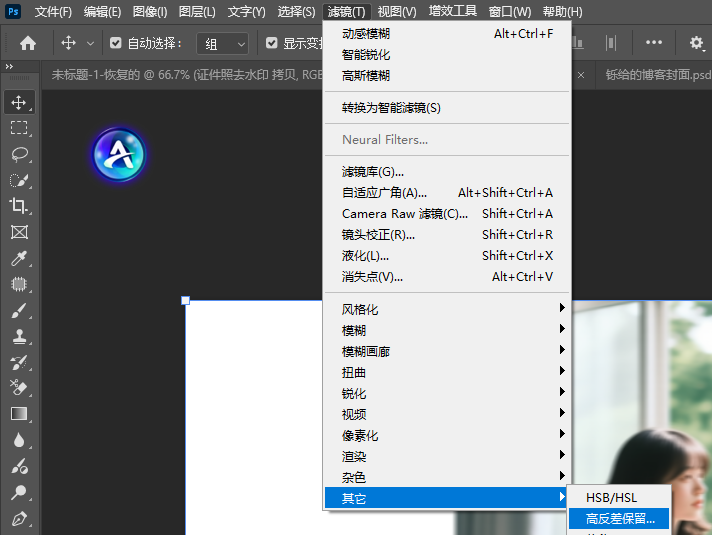Select the Gradient tool
The image size is (712, 535).
point(19,414)
